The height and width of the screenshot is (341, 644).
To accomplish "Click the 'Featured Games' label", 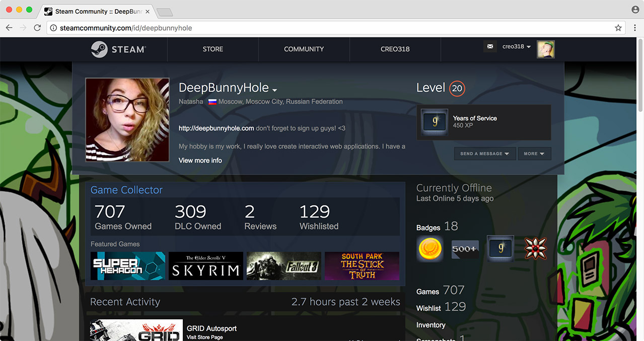I will point(115,244).
